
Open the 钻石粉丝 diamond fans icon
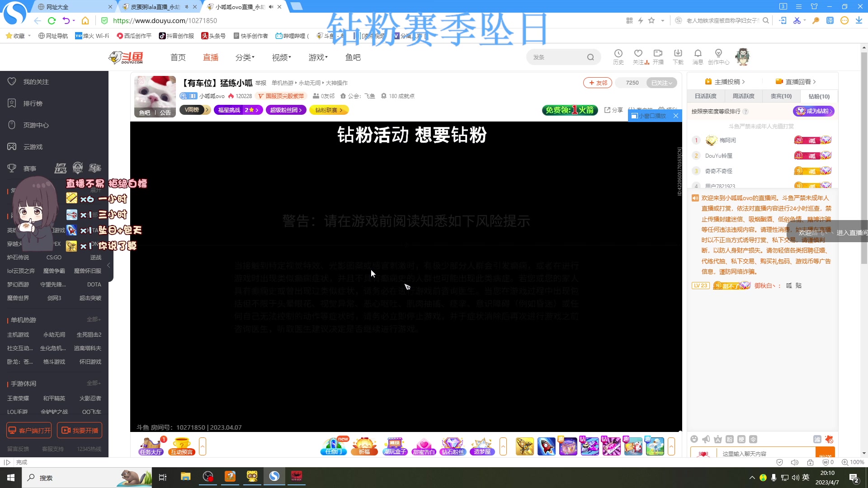point(453,446)
